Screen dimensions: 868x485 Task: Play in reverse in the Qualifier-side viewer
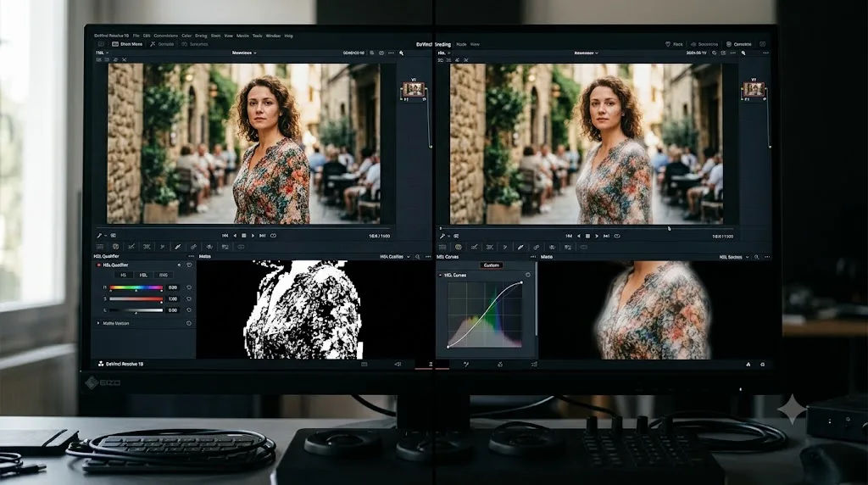point(235,236)
